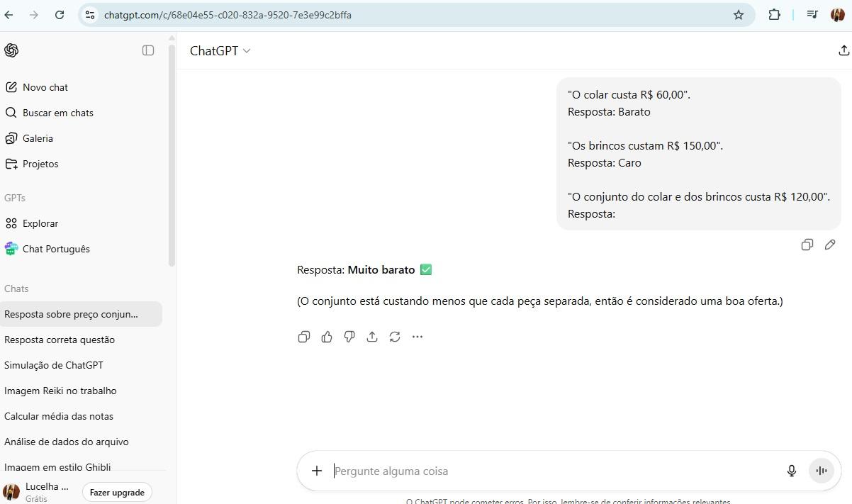Image resolution: width=852 pixels, height=504 pixels.
Task: Click the text "Os brincos custam R$ 150,00"
Action: click(645, 145)
